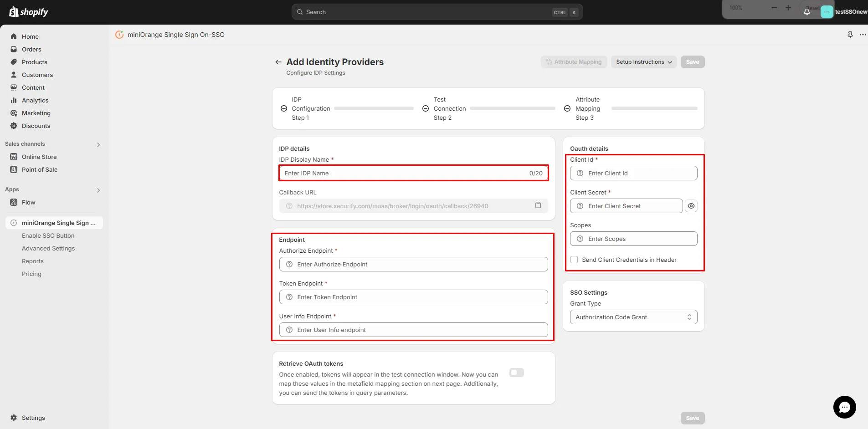Open Setup Instructions dropdown
The height and width of the screenshot is (429, 868).
(644, 62)
